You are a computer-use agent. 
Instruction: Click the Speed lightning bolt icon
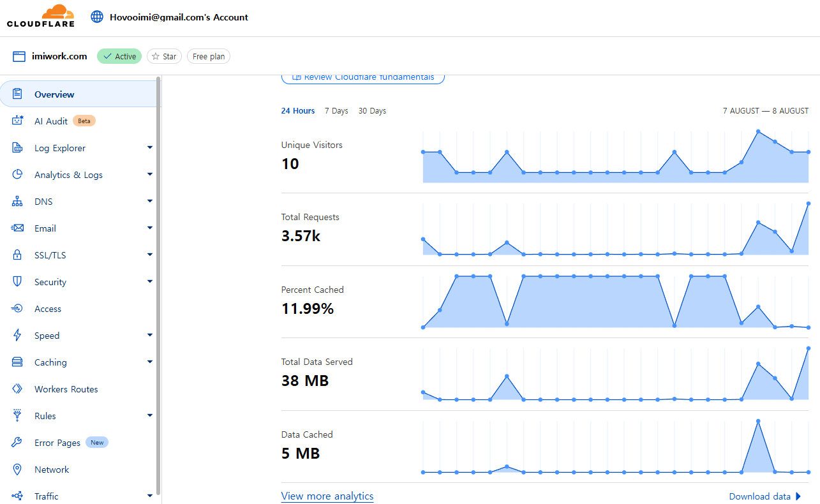point(18,336)
